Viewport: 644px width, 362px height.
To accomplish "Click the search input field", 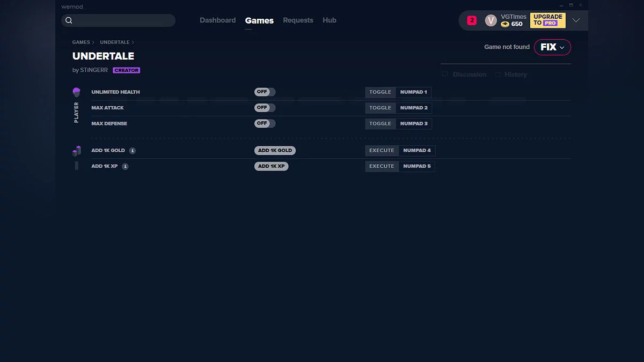I will [123, 20].
